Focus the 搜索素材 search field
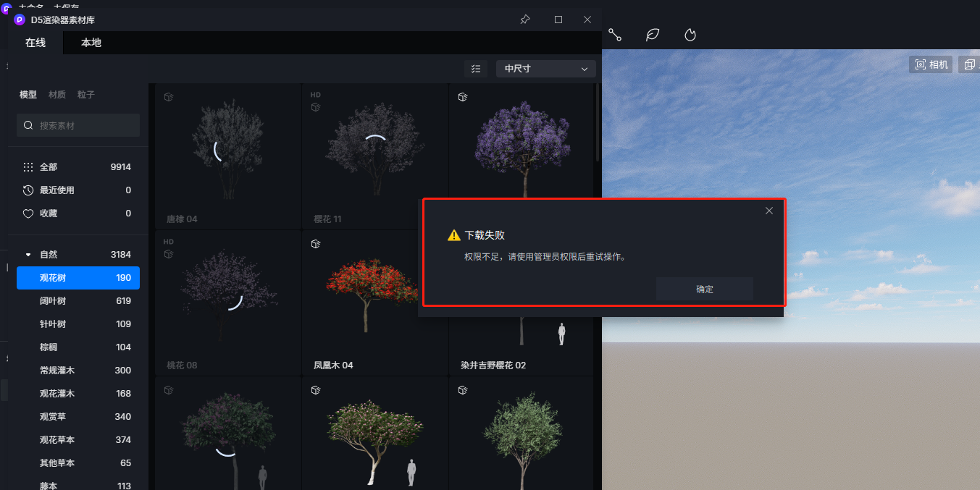Image resolution: width=980 pixels, height=490 pixels. click(x=78, y=125)
